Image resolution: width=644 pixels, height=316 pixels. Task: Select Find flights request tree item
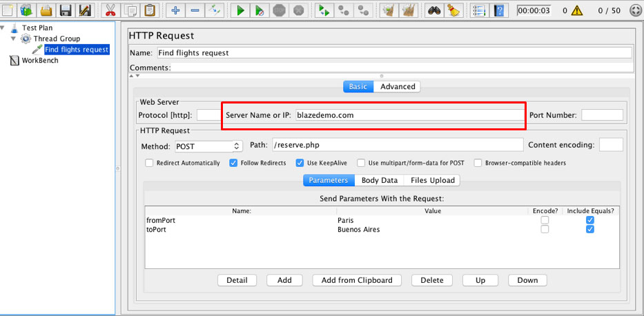coord(77,50)
